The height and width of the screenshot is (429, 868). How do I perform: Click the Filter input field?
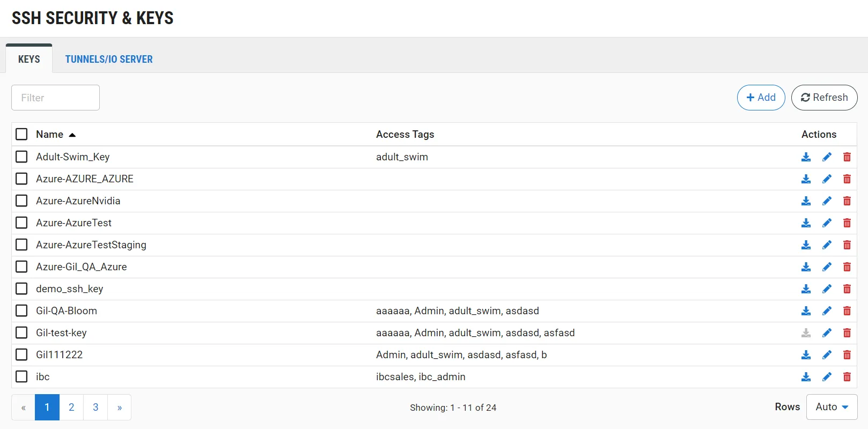(55, 98)
